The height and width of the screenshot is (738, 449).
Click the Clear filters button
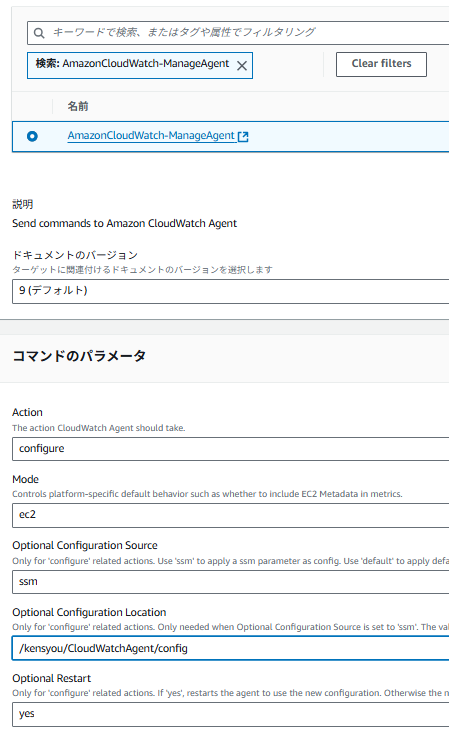pos(381,64)
